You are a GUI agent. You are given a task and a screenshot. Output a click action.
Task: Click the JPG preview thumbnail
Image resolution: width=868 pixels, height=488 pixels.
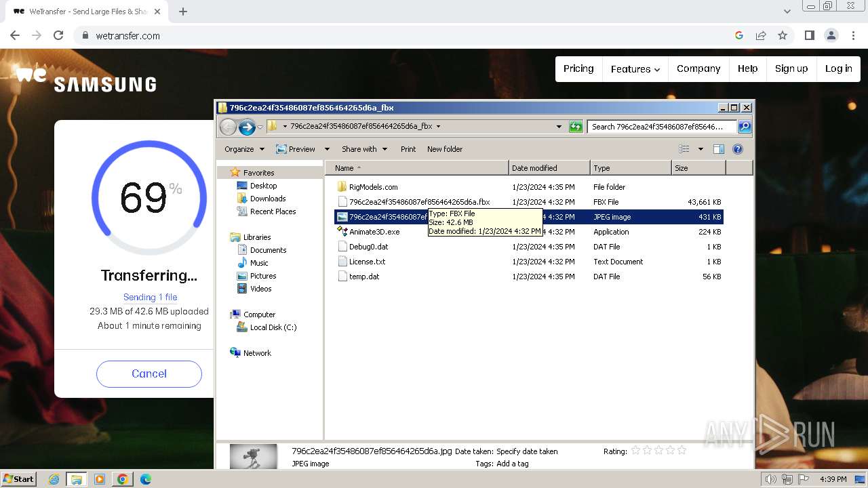(253, 456)
